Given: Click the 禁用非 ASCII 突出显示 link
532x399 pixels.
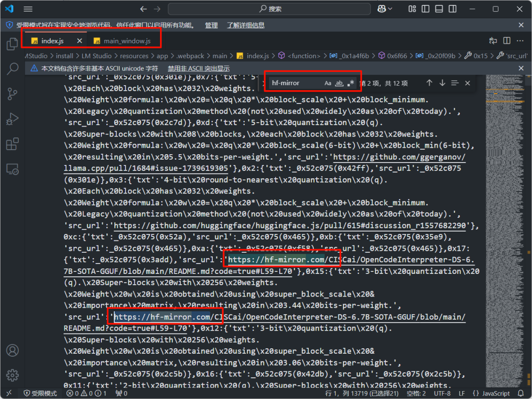Looking at the screenshot, I should (198, 68).
